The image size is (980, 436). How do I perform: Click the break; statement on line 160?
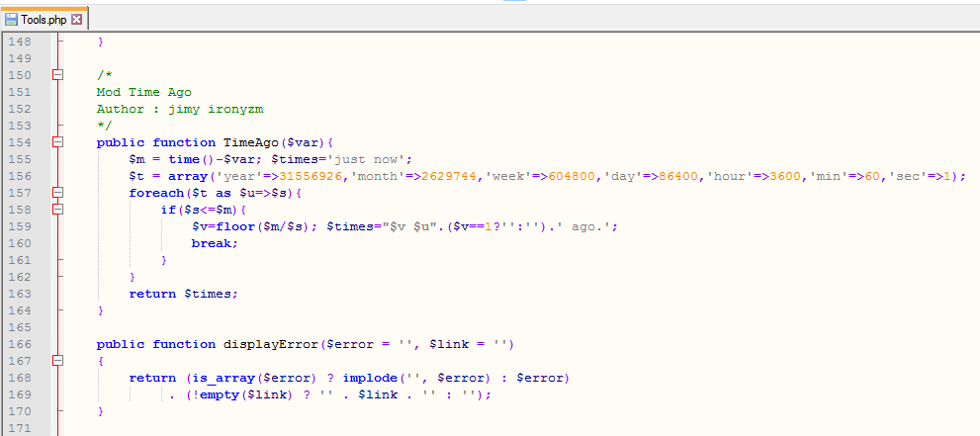pos(215,243)
